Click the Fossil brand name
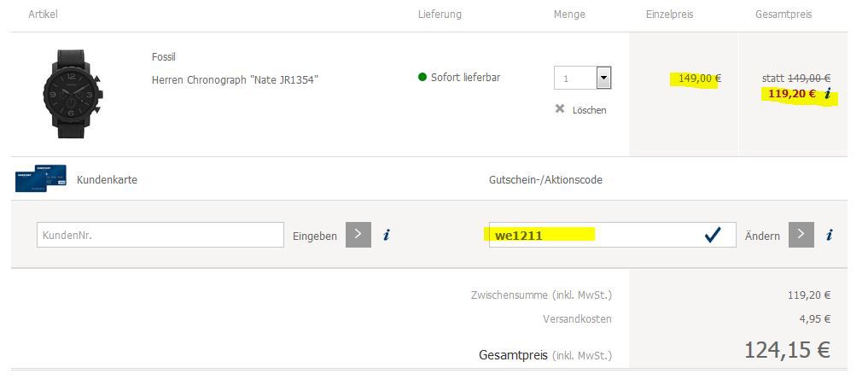This screenshot has width=868, height=391. click(x=163, y=57)
